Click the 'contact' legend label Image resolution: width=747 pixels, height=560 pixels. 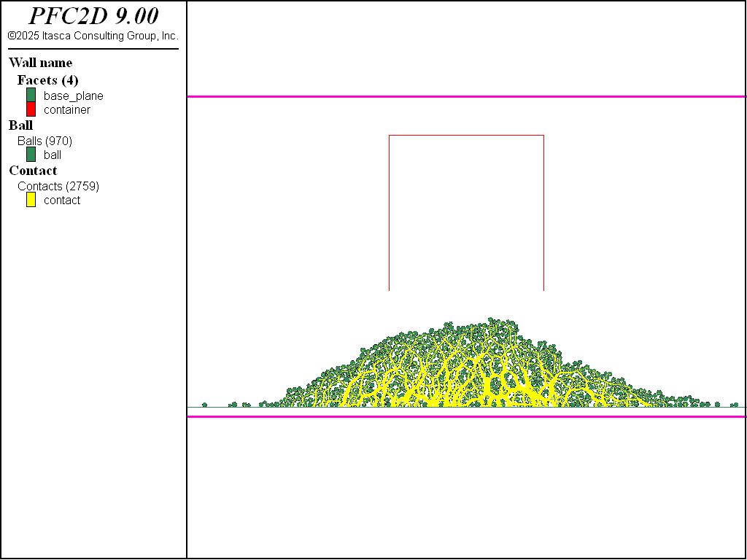point(62,200)
